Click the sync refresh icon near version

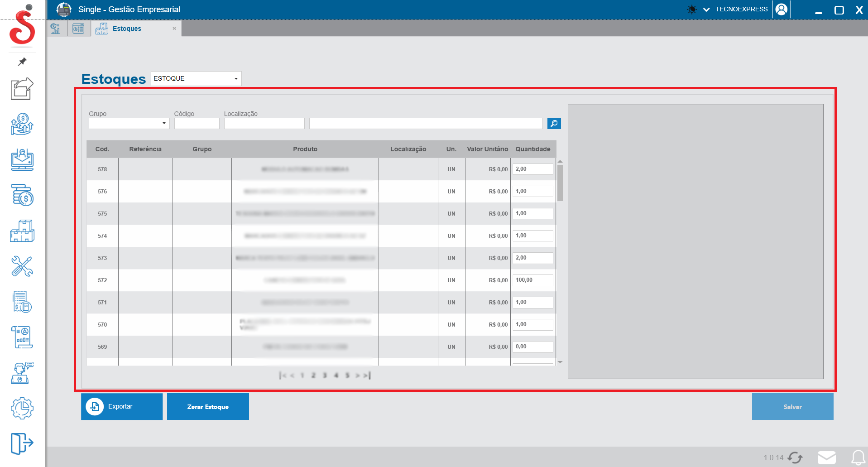795,457
